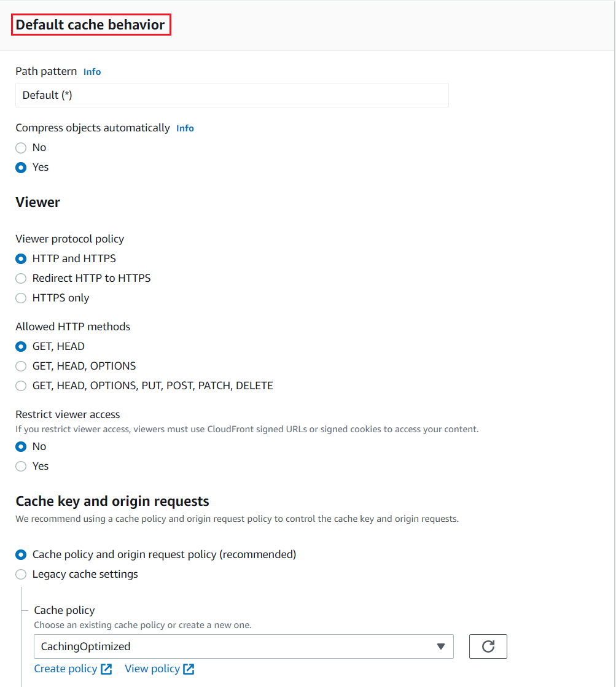Select GET, HEAD, OPTIONS methods

[21, 366]
